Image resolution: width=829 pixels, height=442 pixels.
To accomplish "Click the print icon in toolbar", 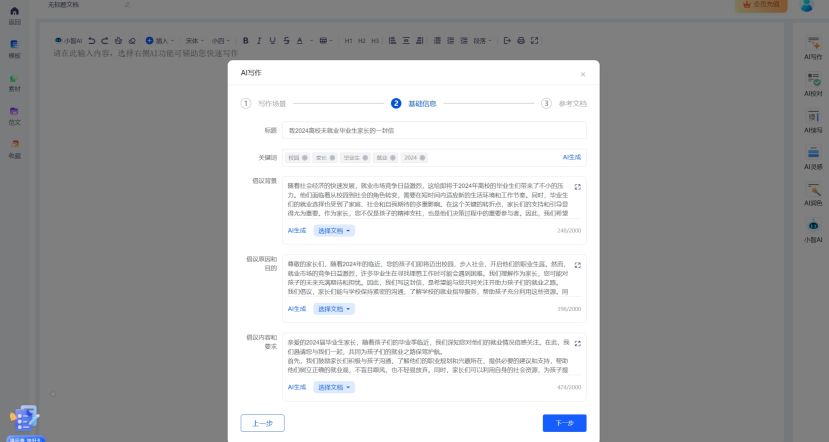I will [x=521, y=41].
